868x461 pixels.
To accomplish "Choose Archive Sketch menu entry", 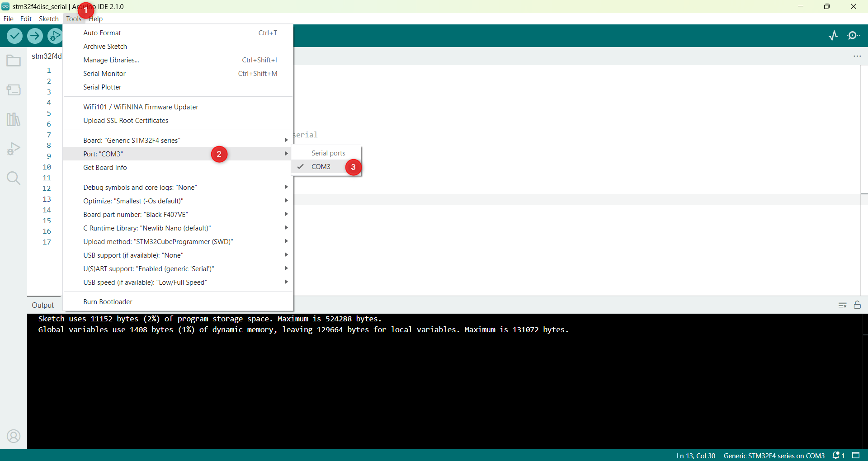I will 178,46.
